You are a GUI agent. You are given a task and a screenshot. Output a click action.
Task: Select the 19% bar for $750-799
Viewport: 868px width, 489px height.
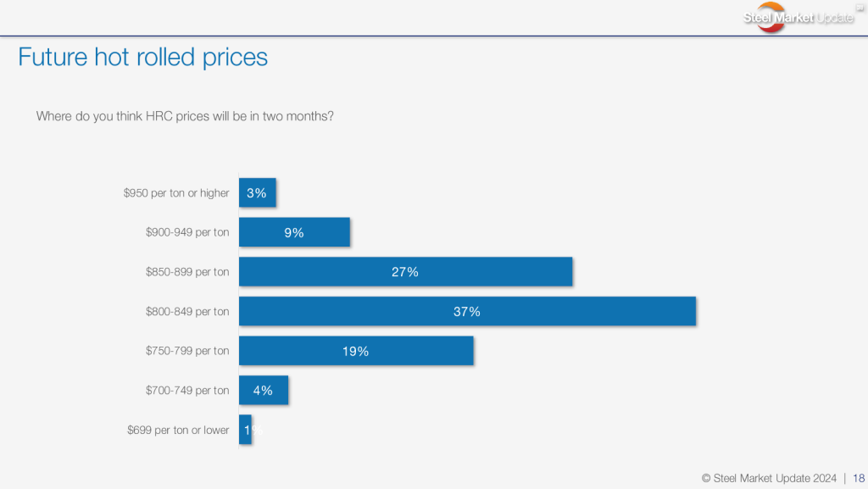pos(356,351)
